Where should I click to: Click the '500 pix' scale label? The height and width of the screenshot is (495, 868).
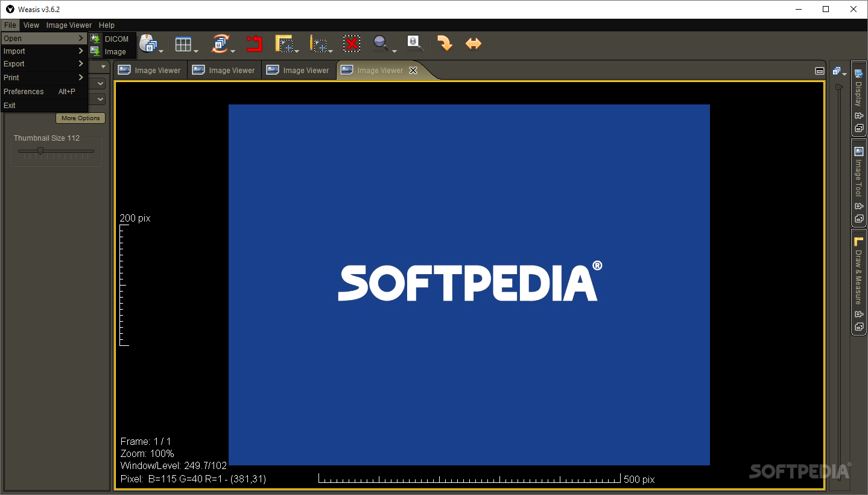click(x=639, y=479)
